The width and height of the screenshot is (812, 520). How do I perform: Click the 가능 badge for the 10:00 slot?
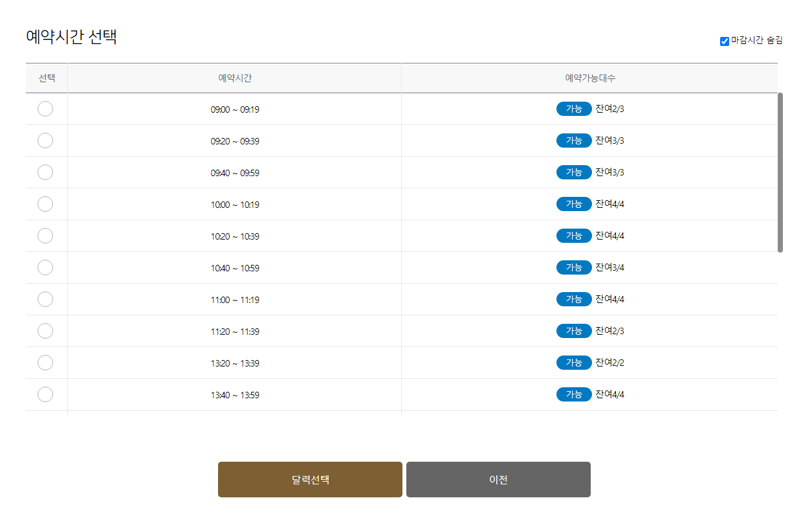click(574, 203)
